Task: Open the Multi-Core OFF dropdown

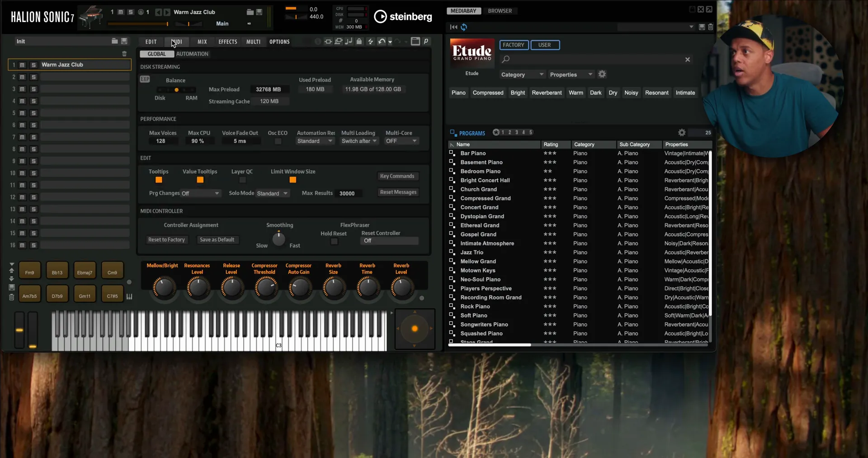Action: point(401,141)
